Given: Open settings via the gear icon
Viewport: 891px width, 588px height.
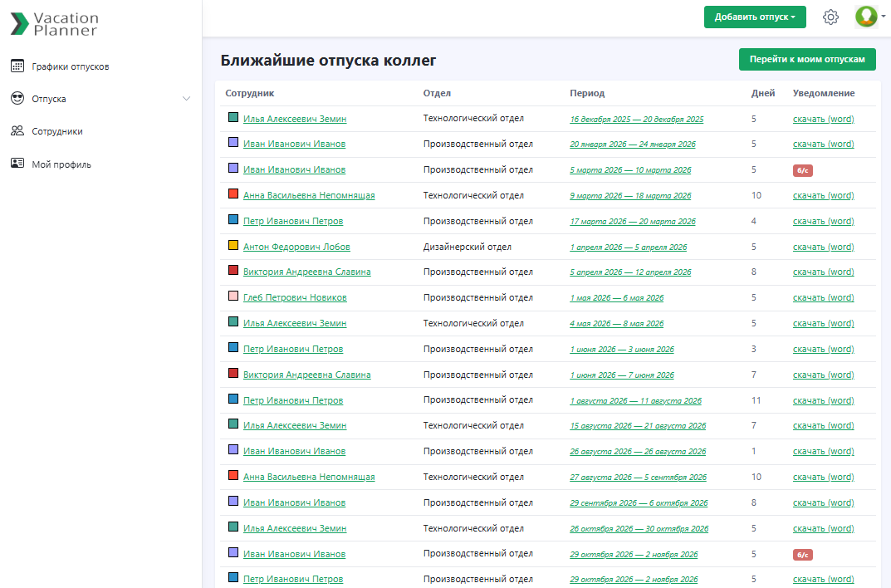Looking at the screenshot, I should (x=830, y=17).
